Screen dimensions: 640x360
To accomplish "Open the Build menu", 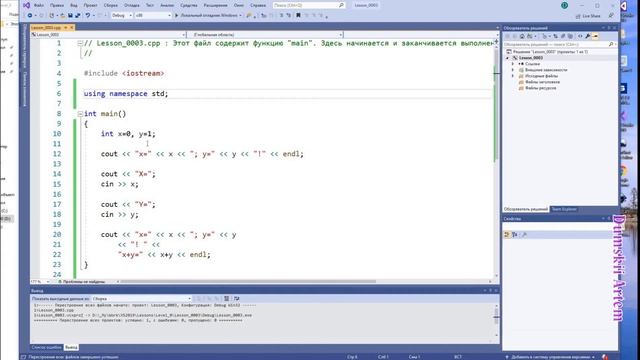I will (x=111, y=5).
